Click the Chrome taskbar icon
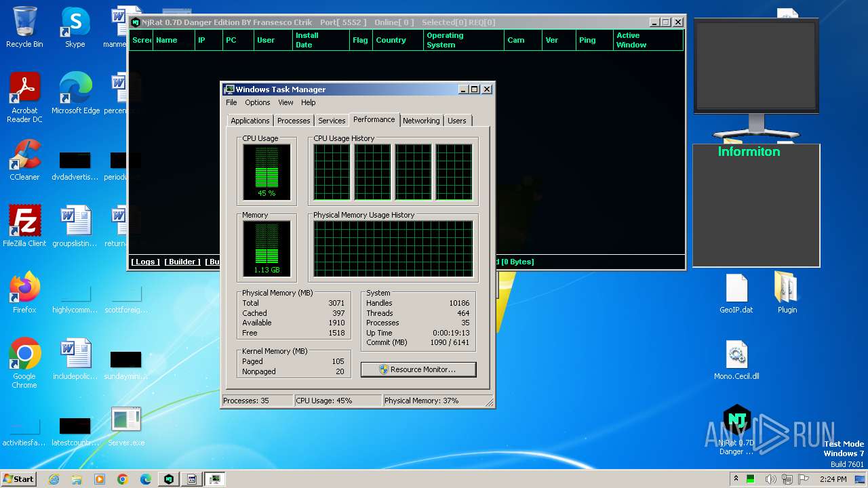The height and width of the screenshot is (488, 868). click(123, 479)
